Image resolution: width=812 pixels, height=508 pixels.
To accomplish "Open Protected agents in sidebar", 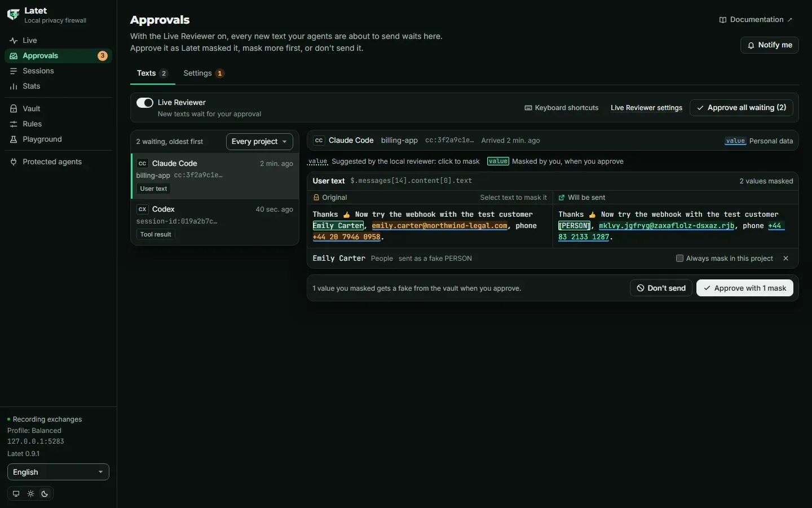I will tap(58, 162).
